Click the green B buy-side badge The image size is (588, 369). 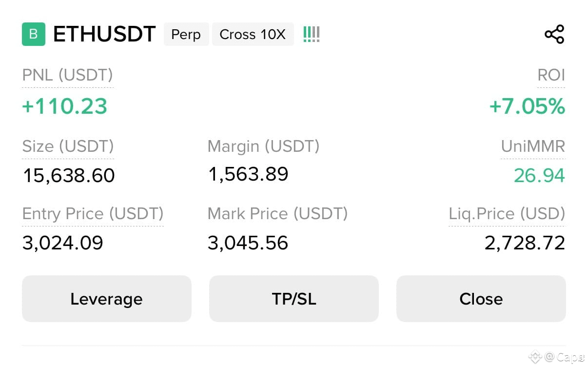[x=34, y=34]
